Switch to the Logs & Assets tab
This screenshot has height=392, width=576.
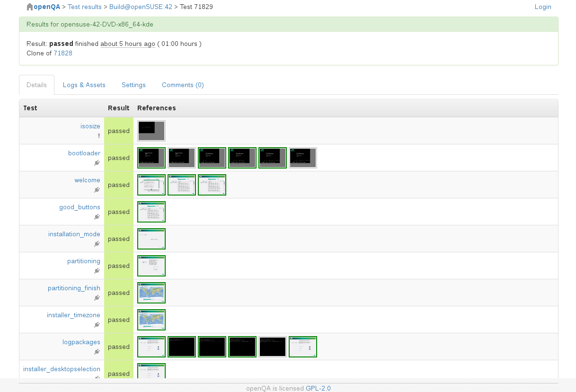(84, 85)
